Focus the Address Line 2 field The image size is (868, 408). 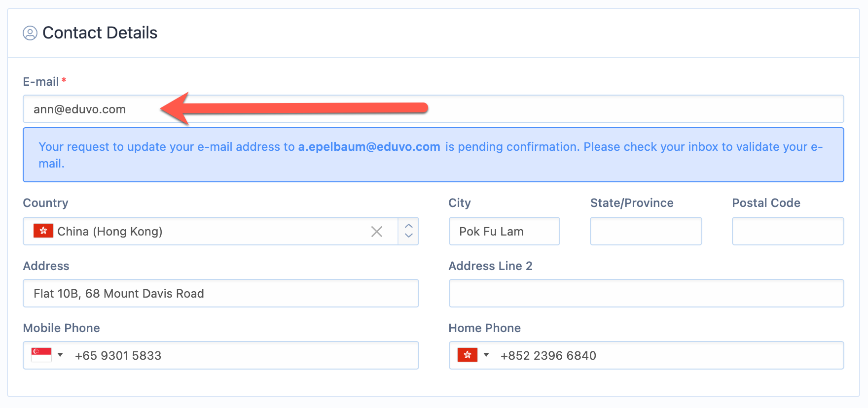[646, 293]
